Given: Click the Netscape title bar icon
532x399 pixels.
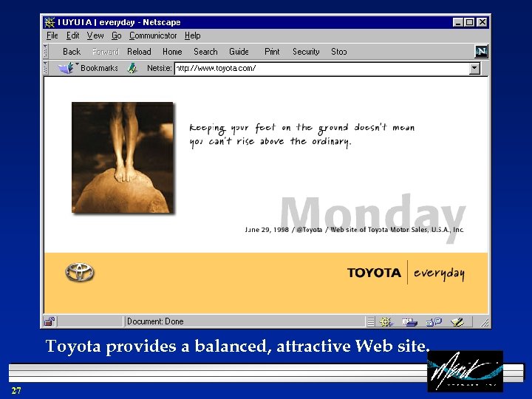Looking at the screenshot, I should coord(50,22).
